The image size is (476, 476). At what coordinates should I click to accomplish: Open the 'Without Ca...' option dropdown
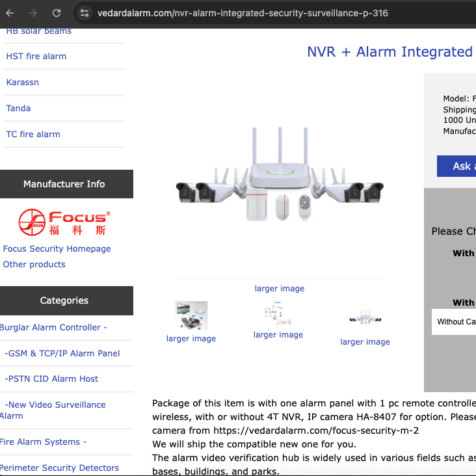(454, 322)
